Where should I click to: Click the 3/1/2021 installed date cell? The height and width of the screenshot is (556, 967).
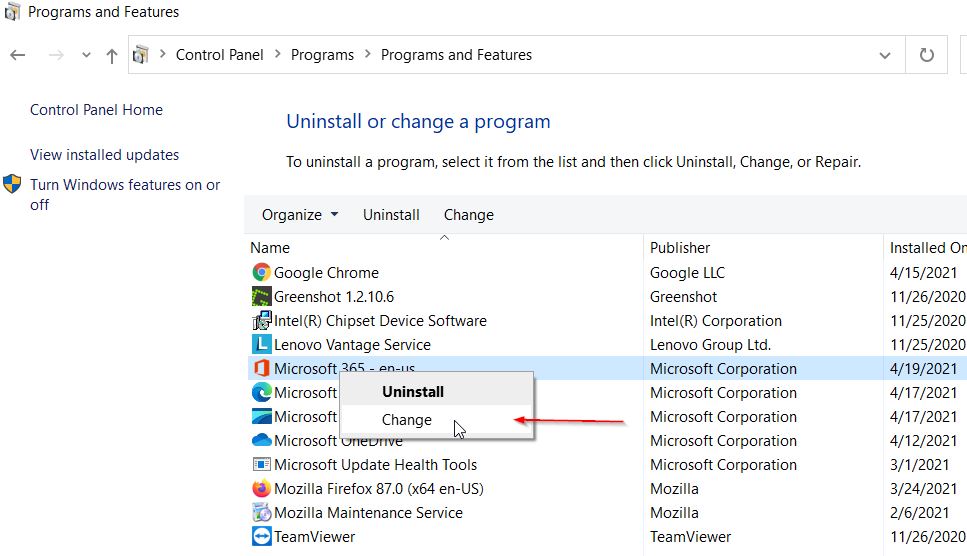pos(919,465)
